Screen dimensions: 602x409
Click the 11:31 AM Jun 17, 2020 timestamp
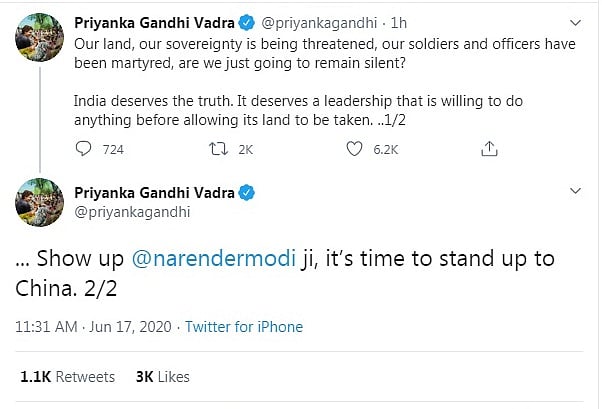pos(95,327)
